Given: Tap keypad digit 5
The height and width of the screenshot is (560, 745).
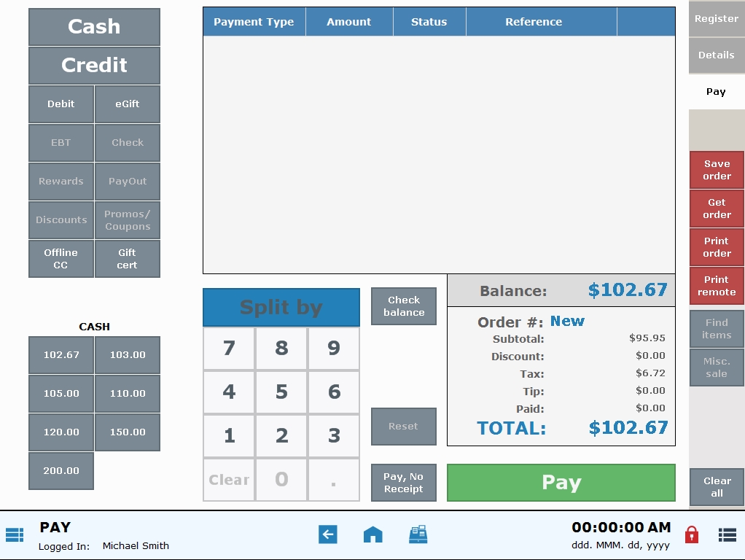Looking at the screenshot, I should tap(281, 392).
